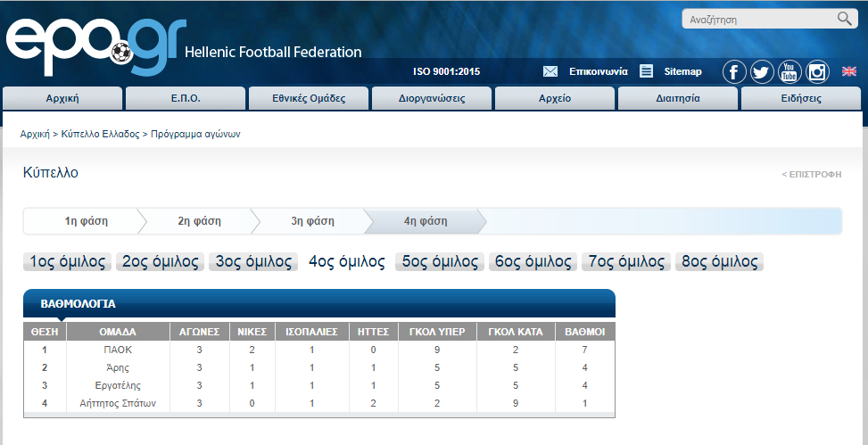Switch to the 3ος όμιλος group
Viewport: 868px width, 445px height.
click(253, 261)
